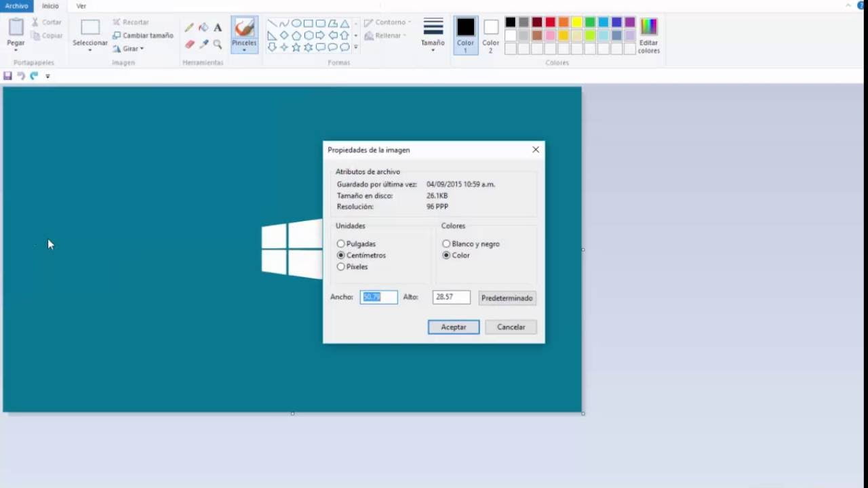Pick the pink color swatch
The height and width of the screenshot is (488, 868).
click(551, 35)
